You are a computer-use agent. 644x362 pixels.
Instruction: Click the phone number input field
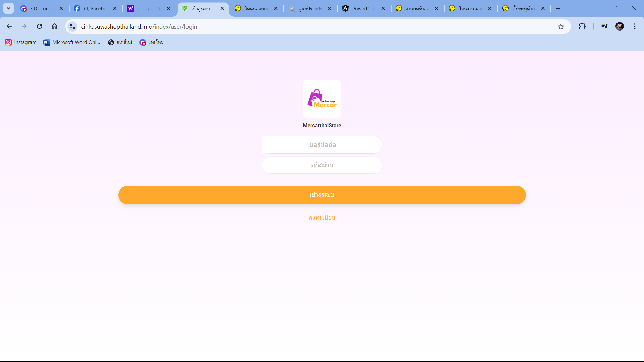[322, 145]
